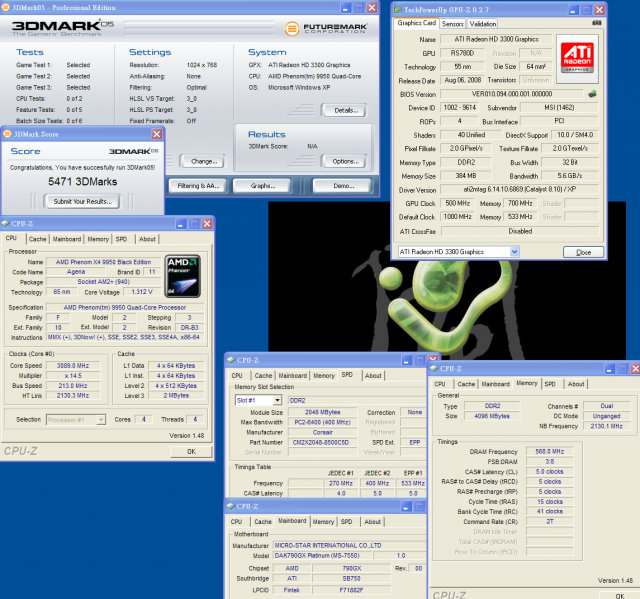Open the Cache tab in CPU-Z processor window
Screen dimensions: 640x599
tap(38, 239)
